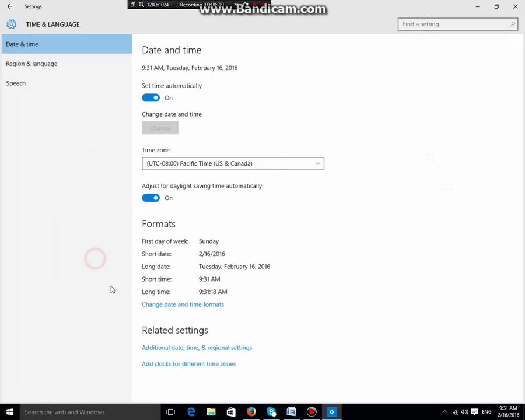Click the Formats section heading

(159, 224)
